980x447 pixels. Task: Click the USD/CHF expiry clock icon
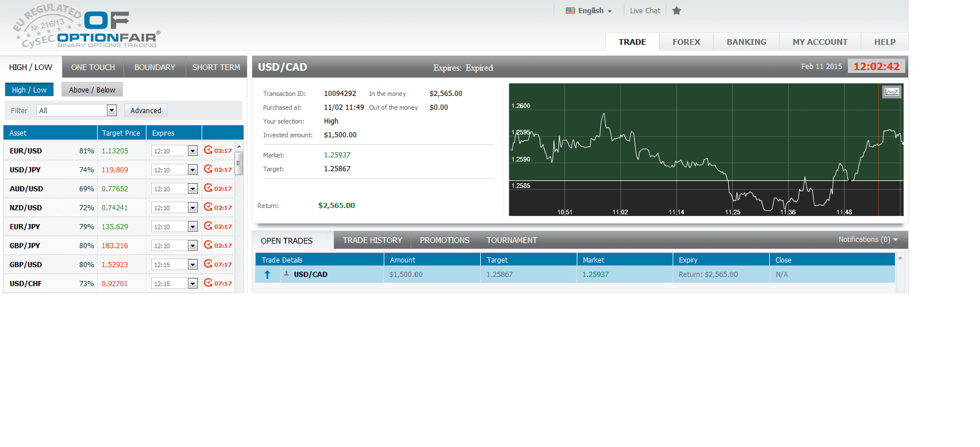click(208, 283)
